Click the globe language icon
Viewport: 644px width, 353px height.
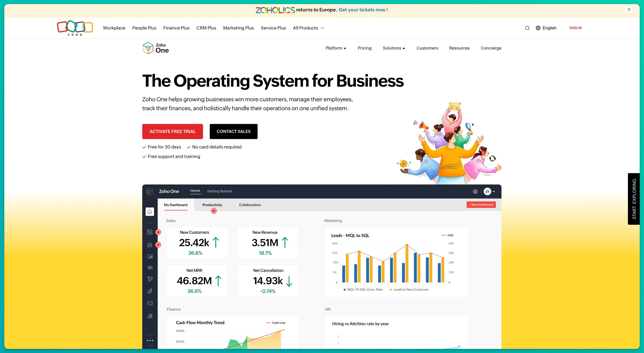click(x=538, y=28)
